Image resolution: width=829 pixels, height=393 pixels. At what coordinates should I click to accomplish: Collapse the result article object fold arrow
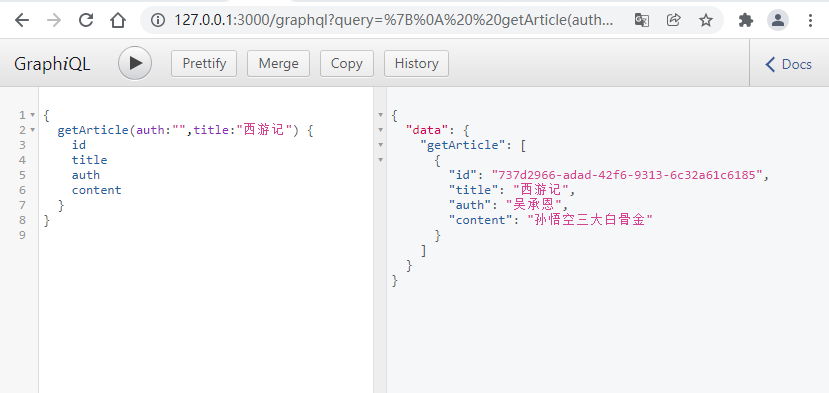(x=381, y=160)
